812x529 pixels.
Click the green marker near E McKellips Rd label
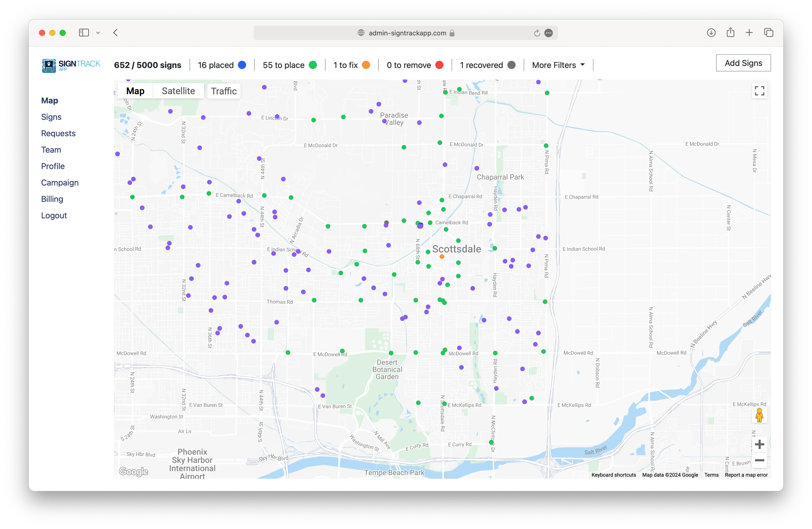(x=444, y=404)
